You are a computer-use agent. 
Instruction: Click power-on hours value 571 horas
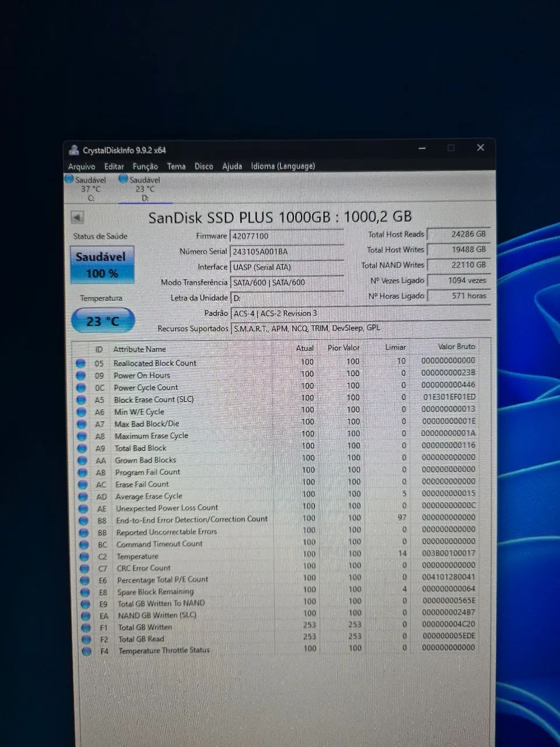coord(459,296)
